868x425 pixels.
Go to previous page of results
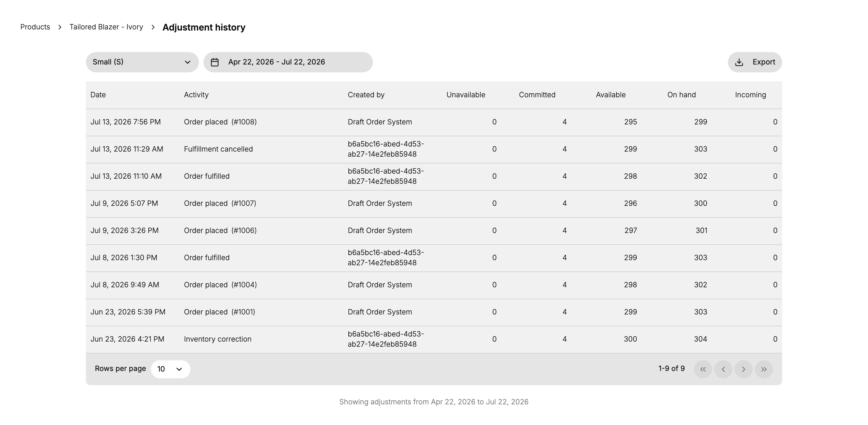coord(723,369)
